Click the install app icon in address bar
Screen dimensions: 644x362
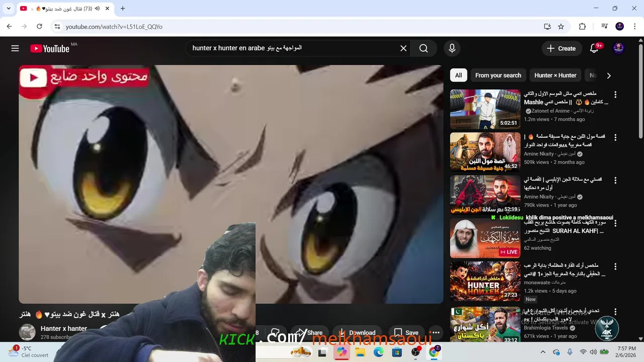(547, 27)
